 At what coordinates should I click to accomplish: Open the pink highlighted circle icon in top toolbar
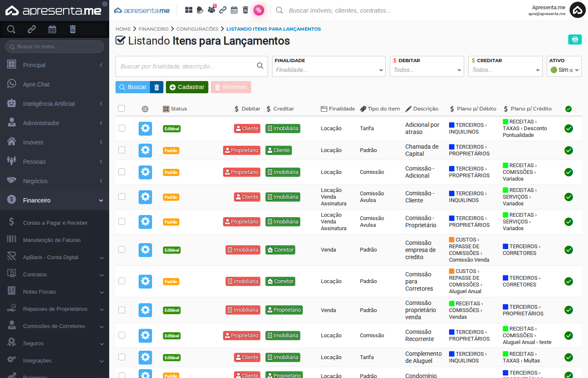coord(259,10)
